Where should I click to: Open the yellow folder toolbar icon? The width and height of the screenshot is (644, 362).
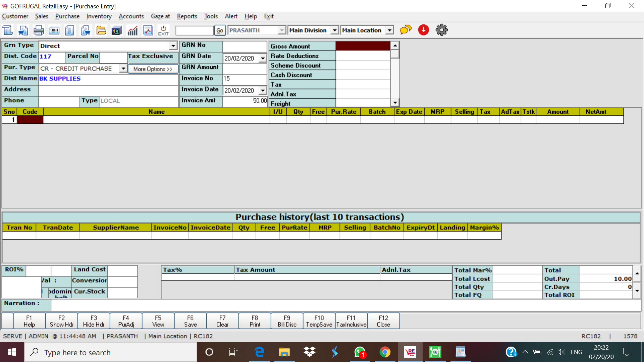click(x=101, y=31)
